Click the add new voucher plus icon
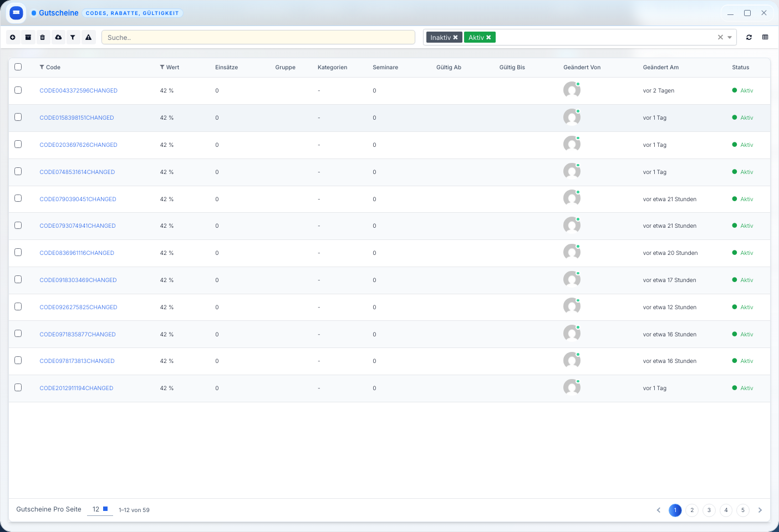The height and width of the screenshot is (532, 779). pyautogui.click(x=13, y=37)
